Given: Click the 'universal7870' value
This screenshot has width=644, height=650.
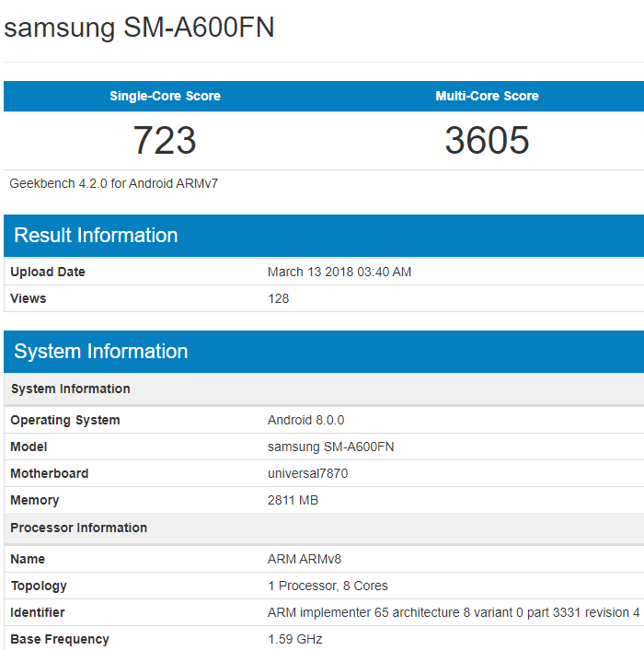Looking at the screenshot, I should pyautogui.click(x=307, y=473).
